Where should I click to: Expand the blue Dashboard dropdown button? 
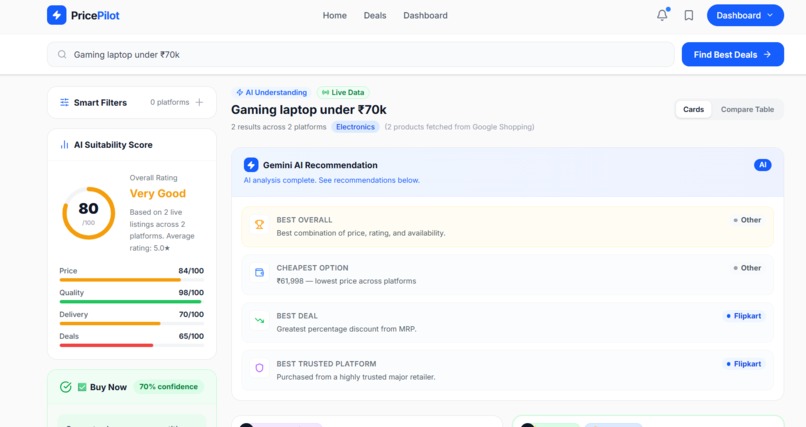point(745,15)
